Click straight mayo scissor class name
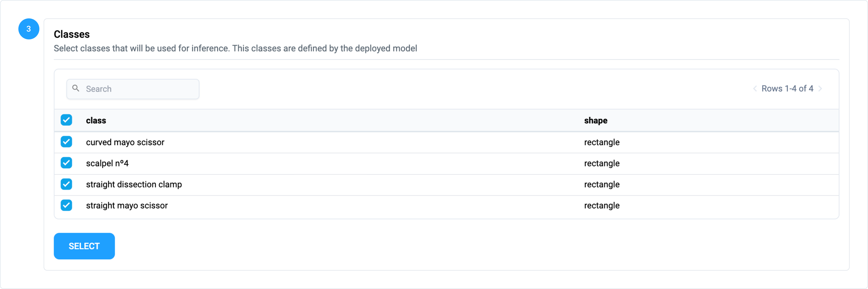 [127, 205]
